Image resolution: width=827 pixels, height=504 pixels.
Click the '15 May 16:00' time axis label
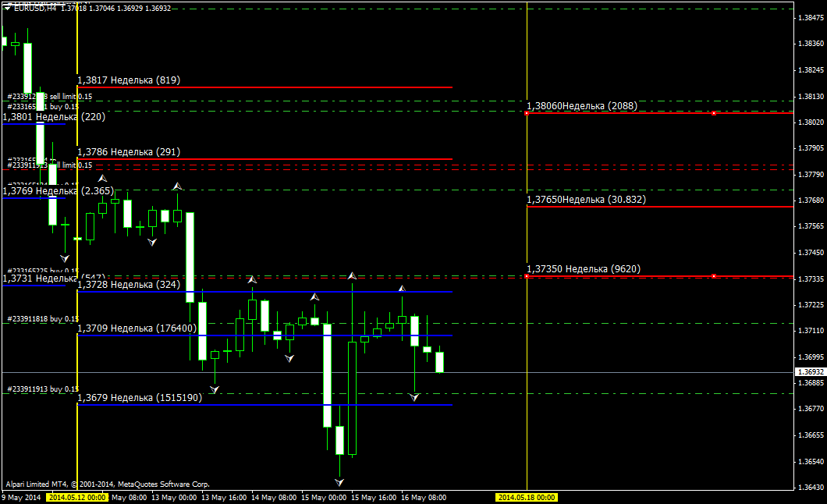pos(374,497)
